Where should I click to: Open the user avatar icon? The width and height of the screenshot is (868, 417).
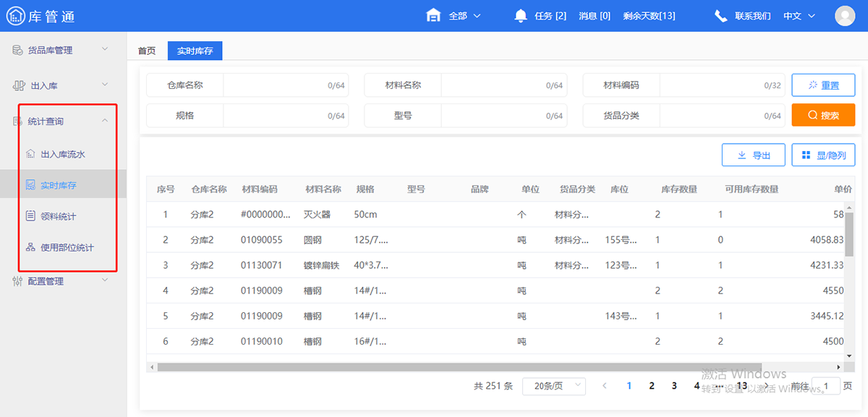845,15
